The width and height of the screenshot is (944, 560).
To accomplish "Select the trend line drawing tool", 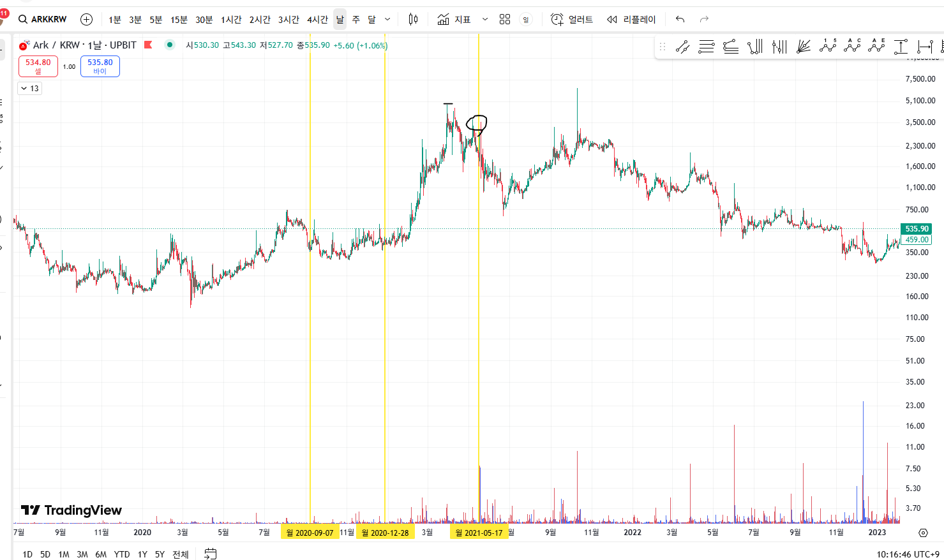I will [x=682, y=47].
